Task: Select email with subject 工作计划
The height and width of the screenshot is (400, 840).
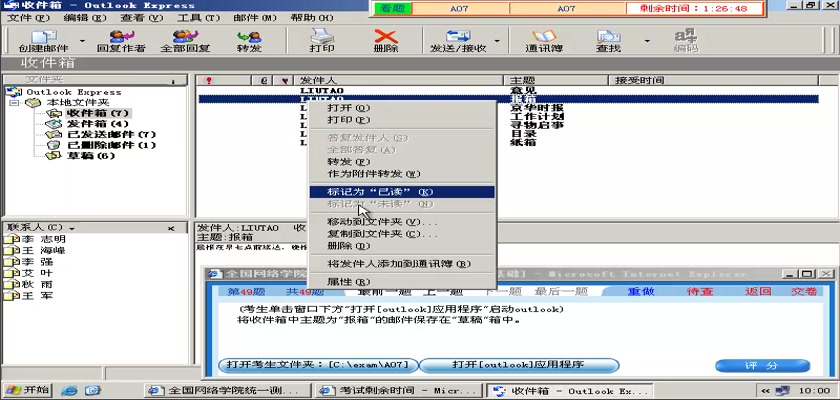Action: 537,116
